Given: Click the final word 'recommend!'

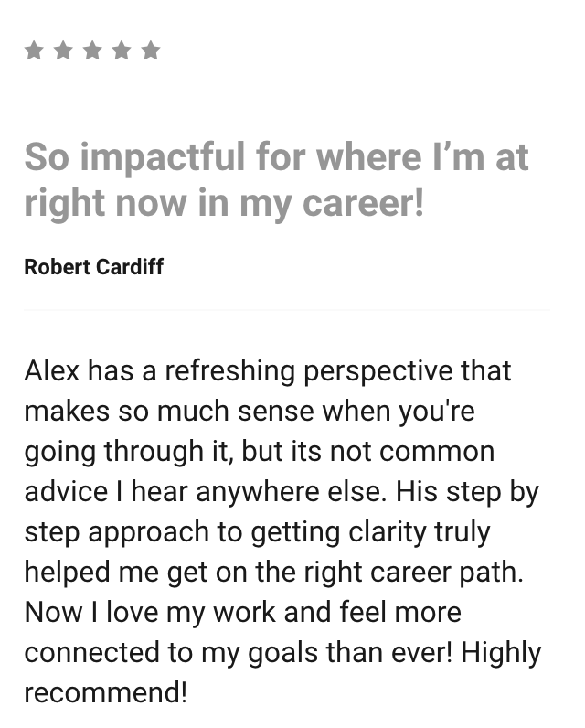Looking at the screenshot, I should (x=106, y=692).
